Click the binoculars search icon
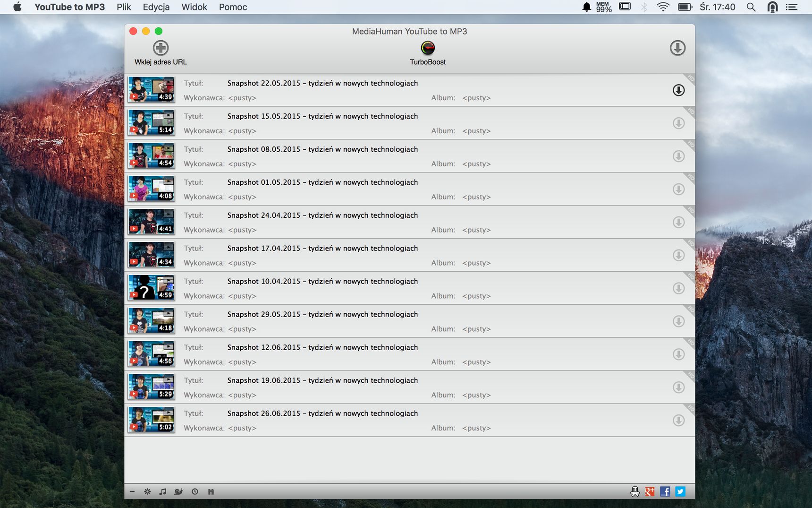The height and width of the screenshot is (508, 812). [x=211, y=491]
